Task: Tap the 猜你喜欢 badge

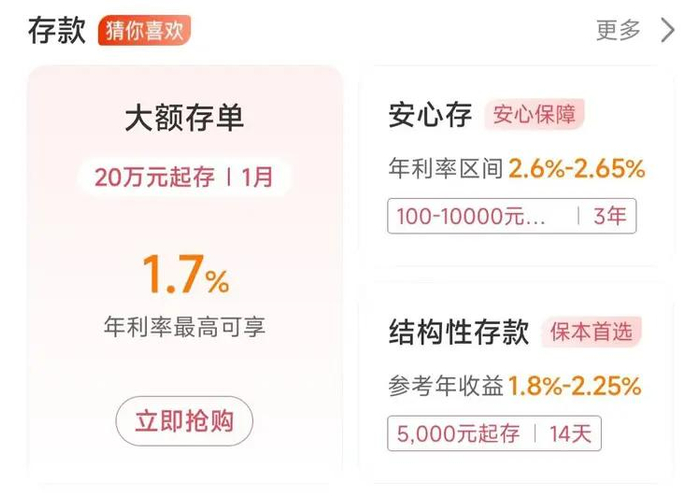Action: [144, 30]
